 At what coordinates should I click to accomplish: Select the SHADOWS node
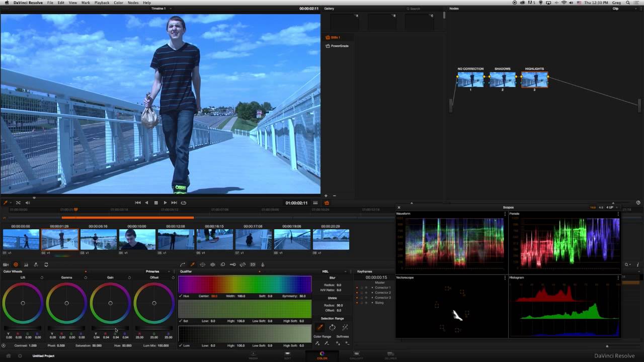502,79
